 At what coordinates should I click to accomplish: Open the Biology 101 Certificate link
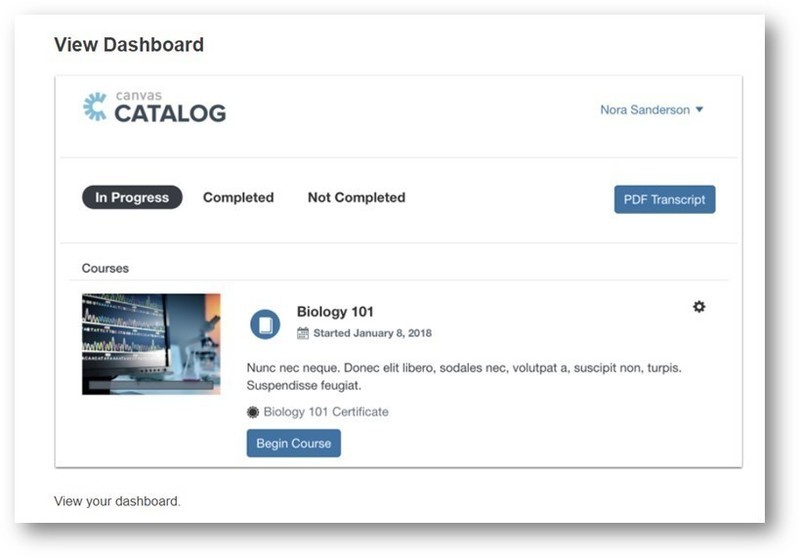tap(326, 412)
